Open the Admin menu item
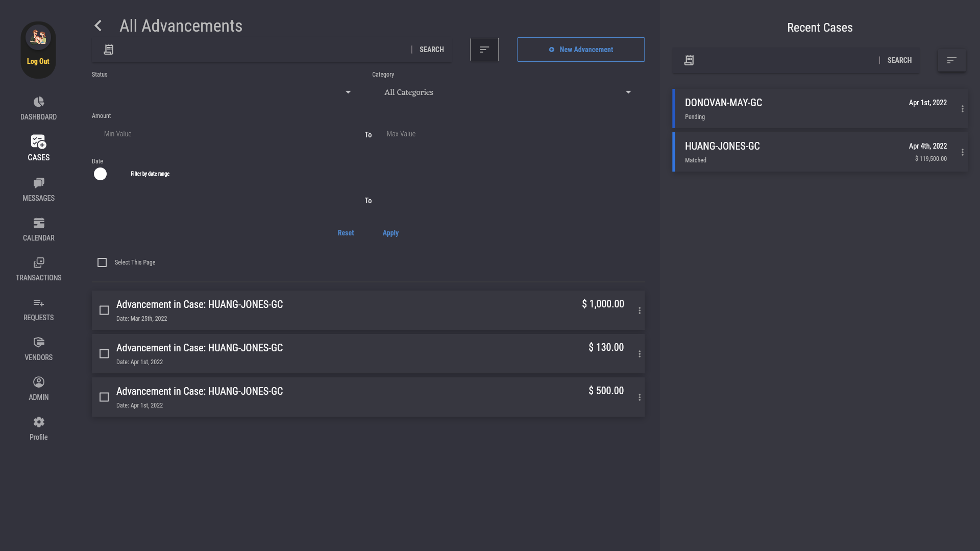The width and height of the screenshot is (980, 551). [38, 389]
